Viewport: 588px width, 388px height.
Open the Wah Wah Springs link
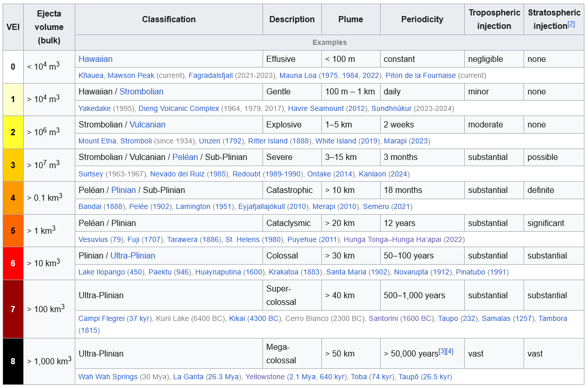(108, 377)
